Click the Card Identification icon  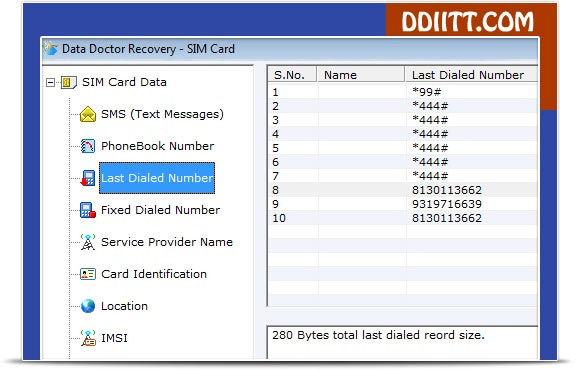(x=88, y=274)
